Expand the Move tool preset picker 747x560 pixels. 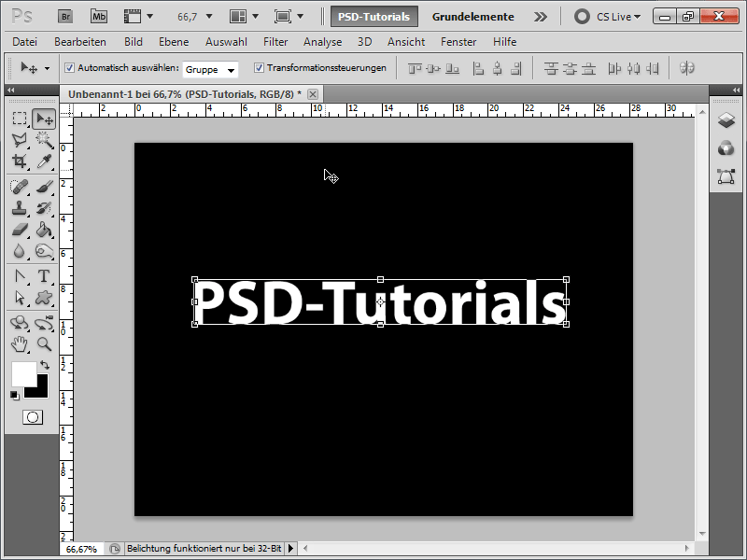[47, 68]
